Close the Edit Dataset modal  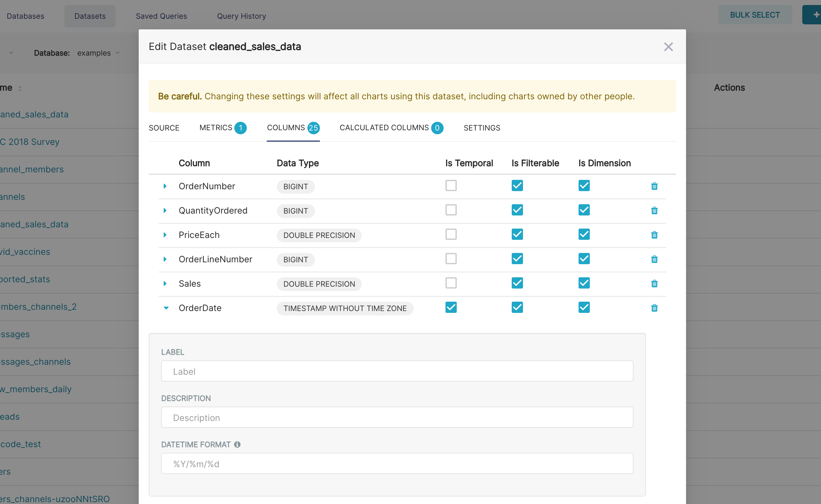tap(668, 47)
